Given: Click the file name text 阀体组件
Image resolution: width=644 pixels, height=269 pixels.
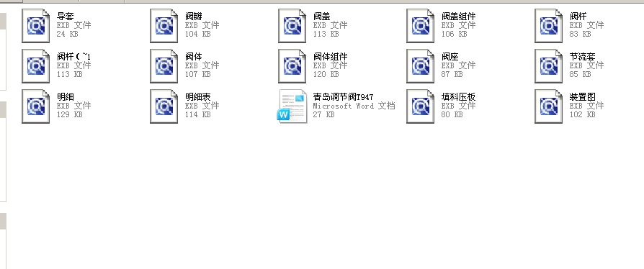Looking at the screenshot, I should [x=330, y=57].
